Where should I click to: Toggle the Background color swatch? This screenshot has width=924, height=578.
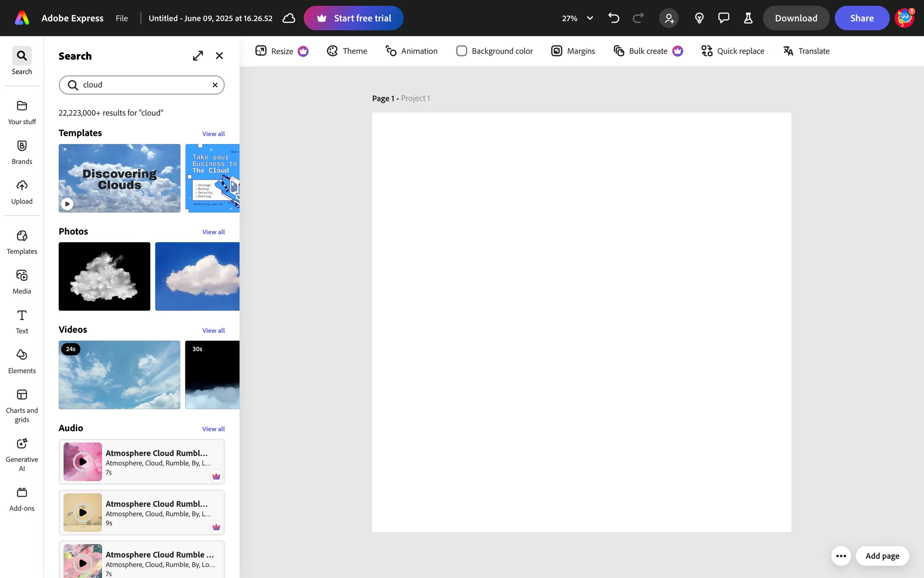[461, 51]
